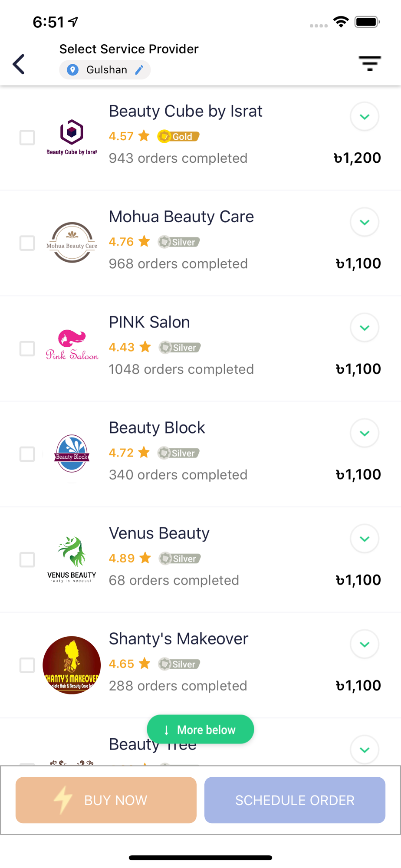Open the filter options icon
This screenshot has height=868, width=401.
pyautogui.click(x=370, y=63)
